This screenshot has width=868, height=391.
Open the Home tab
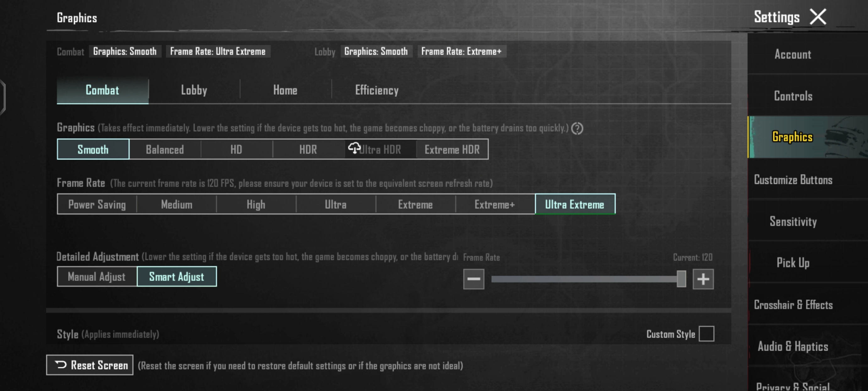pos(285,90)
